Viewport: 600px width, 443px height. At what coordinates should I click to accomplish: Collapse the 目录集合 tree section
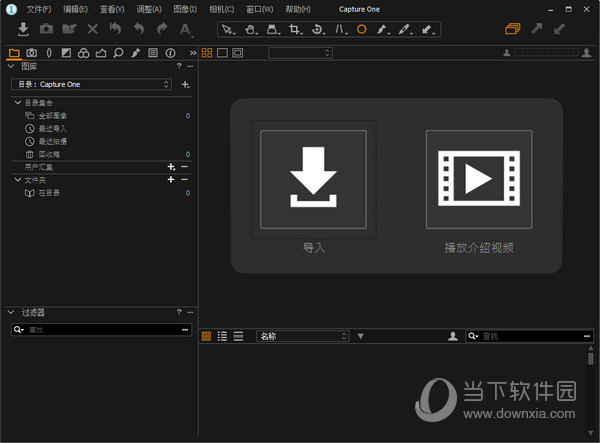(18, 103)
